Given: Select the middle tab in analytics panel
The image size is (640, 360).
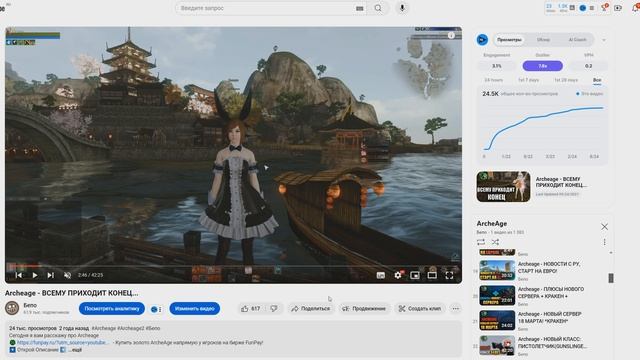Looking at the screenshot, I should pyautogui.click(x=543, y=40).
